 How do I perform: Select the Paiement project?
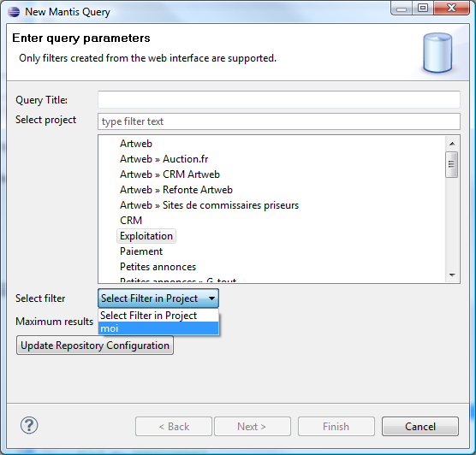(141, 251)
